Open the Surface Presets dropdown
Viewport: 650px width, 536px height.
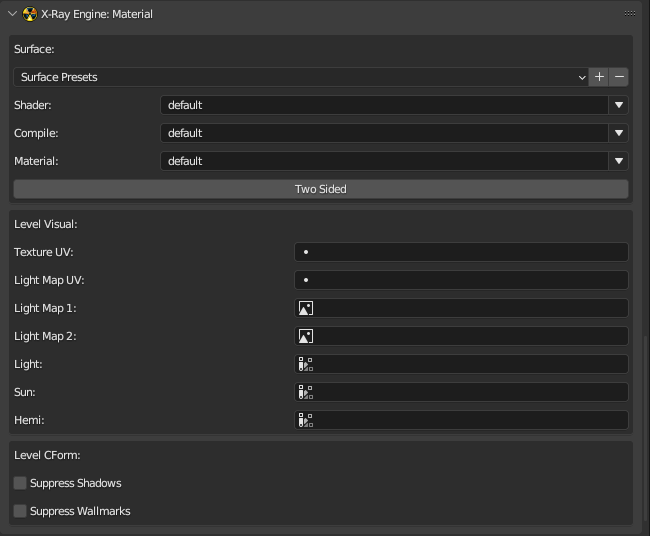click(300, 77)
